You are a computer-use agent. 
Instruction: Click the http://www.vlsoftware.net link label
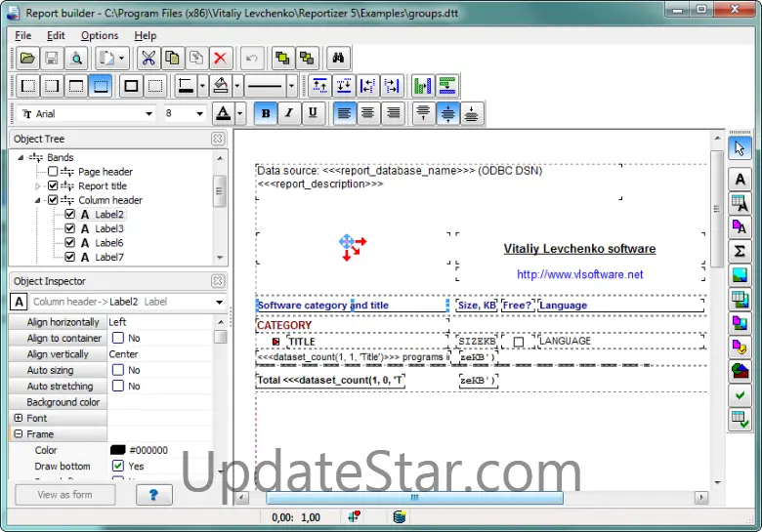579,274
